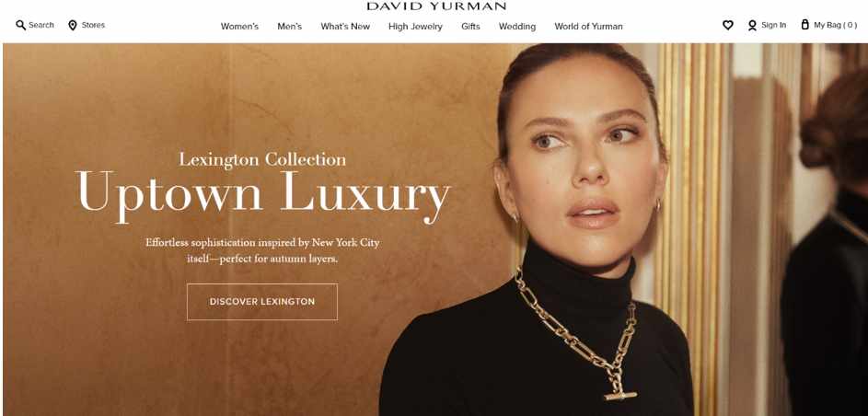Click the search magnifier icon
Viewport: 868px width, 416px height.
[20, 25]
